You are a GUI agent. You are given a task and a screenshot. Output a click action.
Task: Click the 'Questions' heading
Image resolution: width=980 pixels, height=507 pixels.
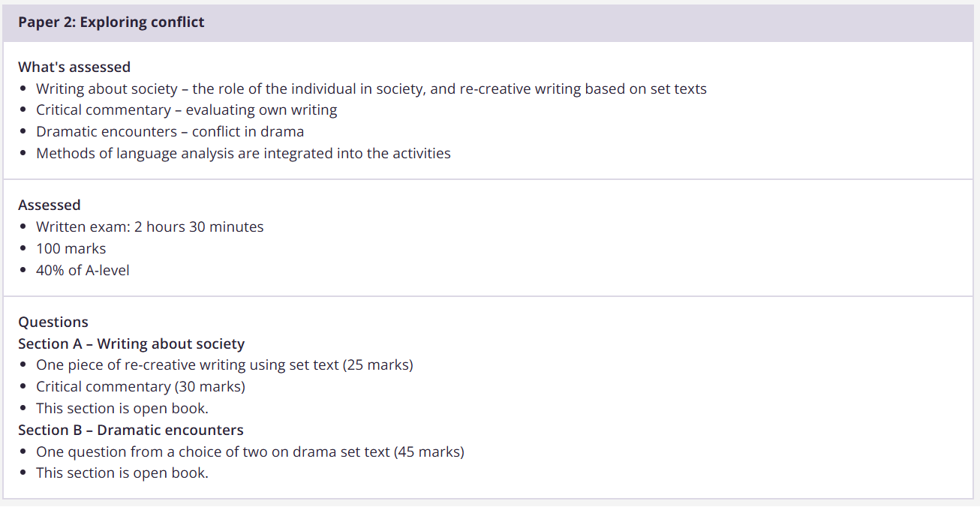tap(53, 322)
